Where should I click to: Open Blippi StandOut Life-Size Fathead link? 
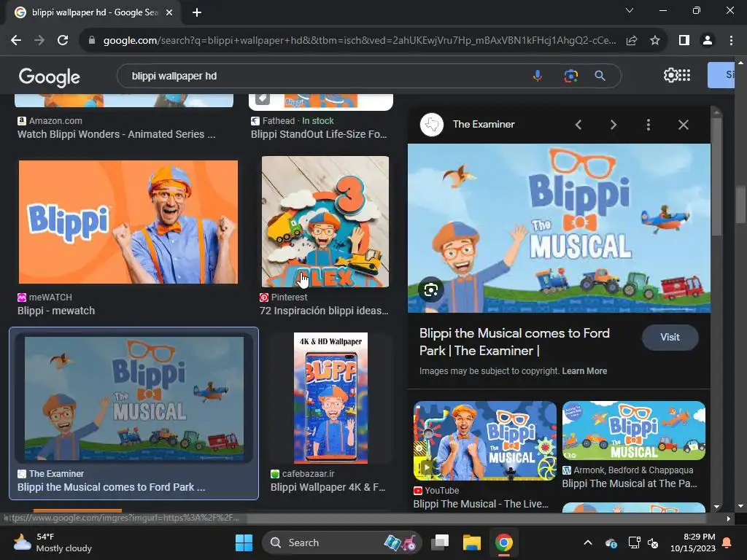[319, 134]
